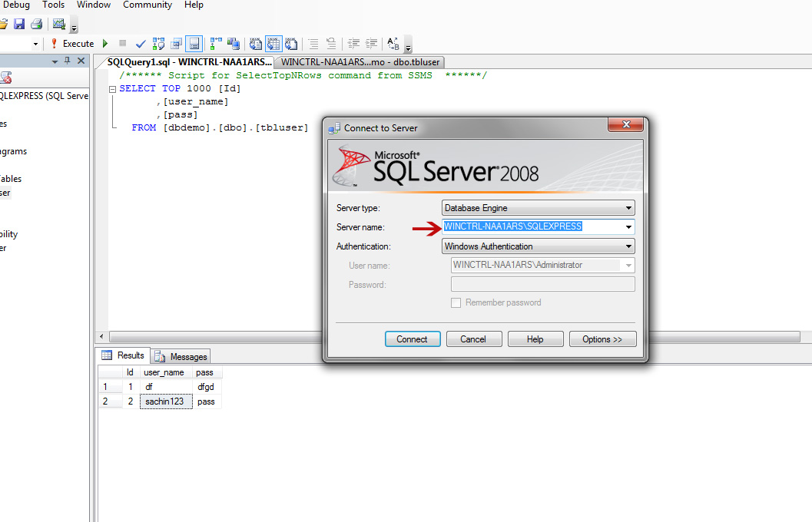Toggle the highlighted IntelliSense Enabled icon
812x522 pixels.
coord(194,44)
